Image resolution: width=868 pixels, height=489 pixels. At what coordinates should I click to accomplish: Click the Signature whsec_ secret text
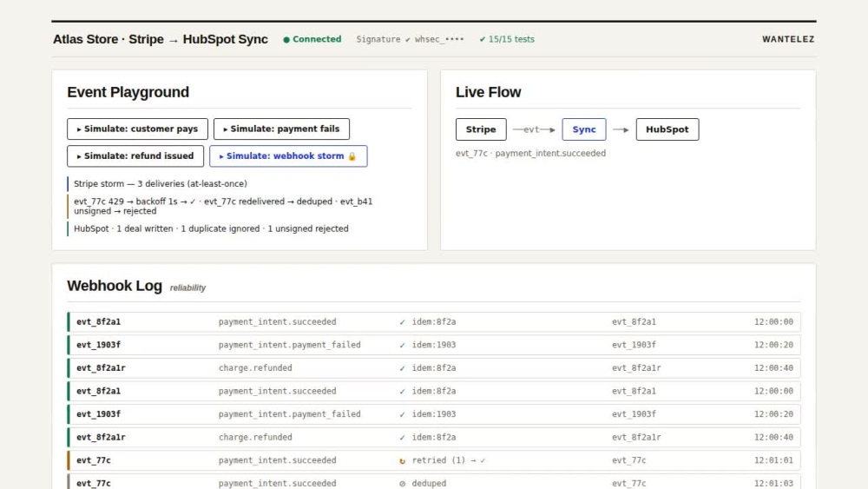pos(411,39)
